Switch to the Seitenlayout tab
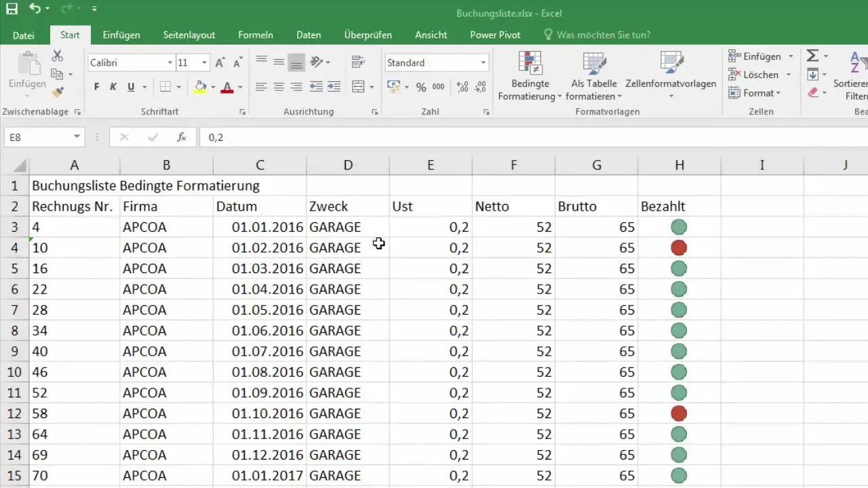The height and width of the screenshot is (488, 868). coord(189,35)
